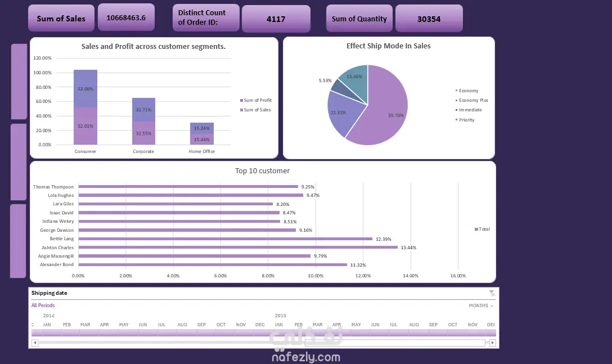Click the chart title 'Sales and Profit across customer segments.'
The height and width of the screenshot is (364, 612).
click(154, 47)
